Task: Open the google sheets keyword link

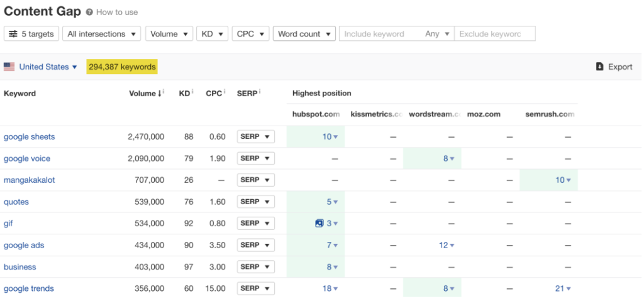Action: coord(29,137)
